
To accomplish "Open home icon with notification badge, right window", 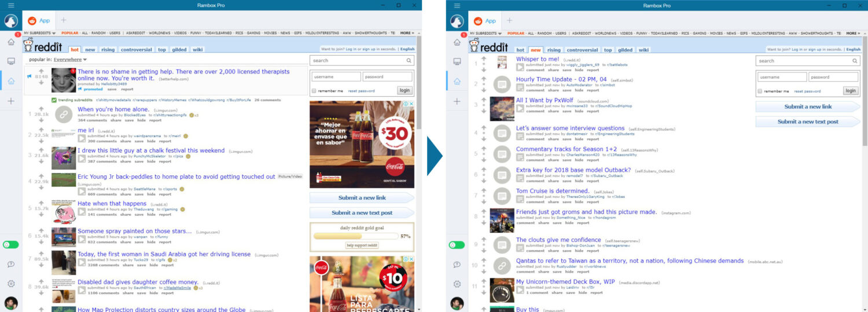I will (x=457, y=42).
